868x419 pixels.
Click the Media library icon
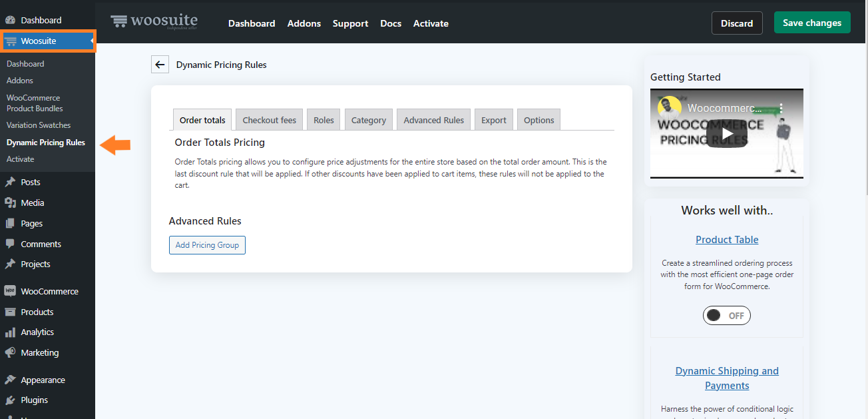tap(10, 203)
